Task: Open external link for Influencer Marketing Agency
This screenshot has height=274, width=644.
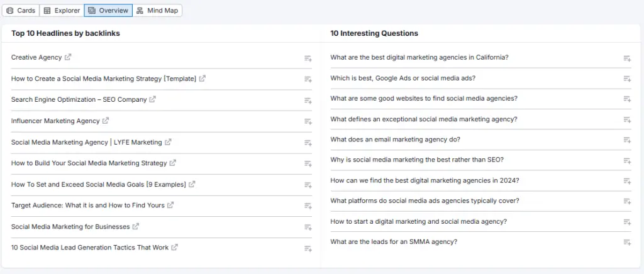Action: pyautogui.click(x=106, y=121)
